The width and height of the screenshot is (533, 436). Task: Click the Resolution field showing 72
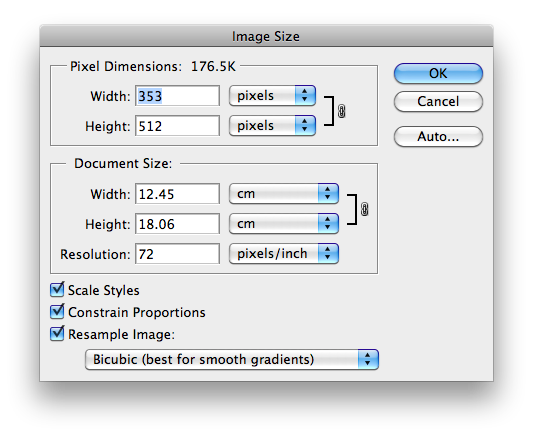coord(177,254)
